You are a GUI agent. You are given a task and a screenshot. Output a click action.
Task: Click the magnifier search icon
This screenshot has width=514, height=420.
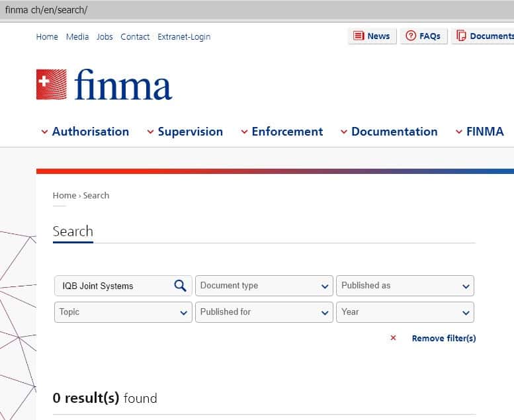tap(180, 286)
